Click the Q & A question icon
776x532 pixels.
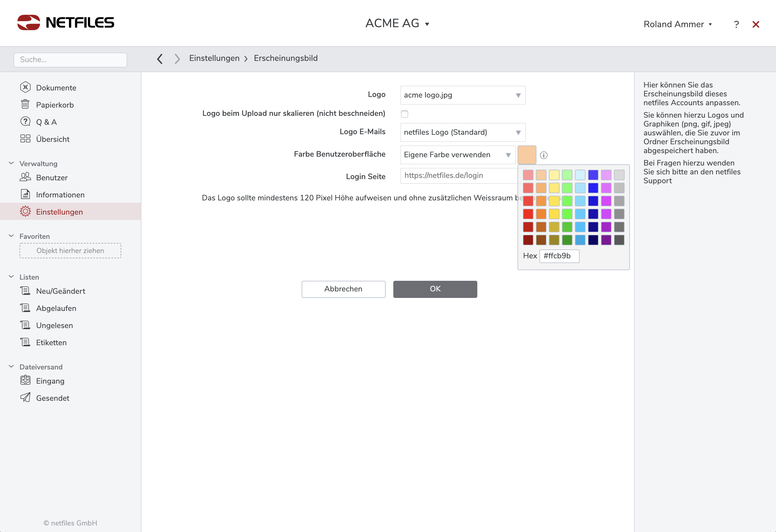pos(25,121)
